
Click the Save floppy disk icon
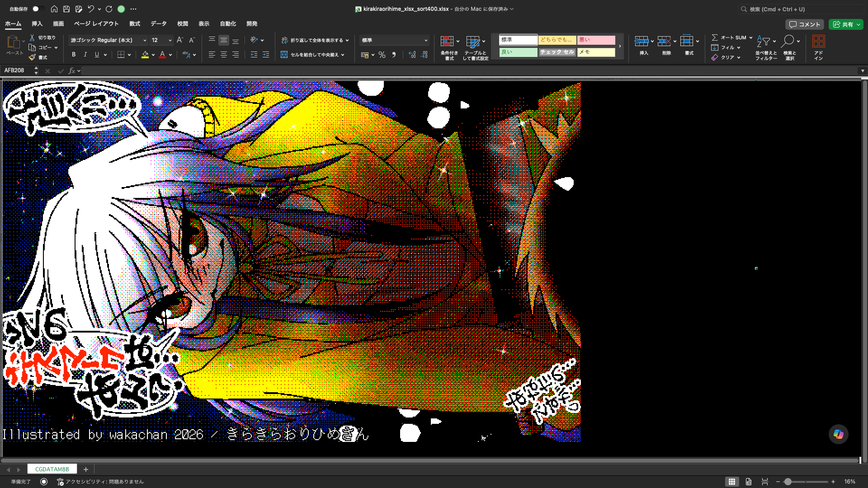(66, 9)
